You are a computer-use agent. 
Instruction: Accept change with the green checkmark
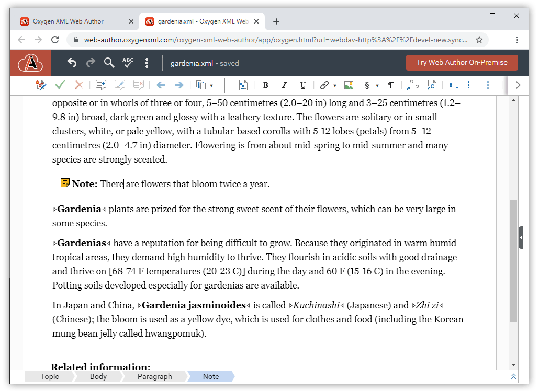click(60, 85)
